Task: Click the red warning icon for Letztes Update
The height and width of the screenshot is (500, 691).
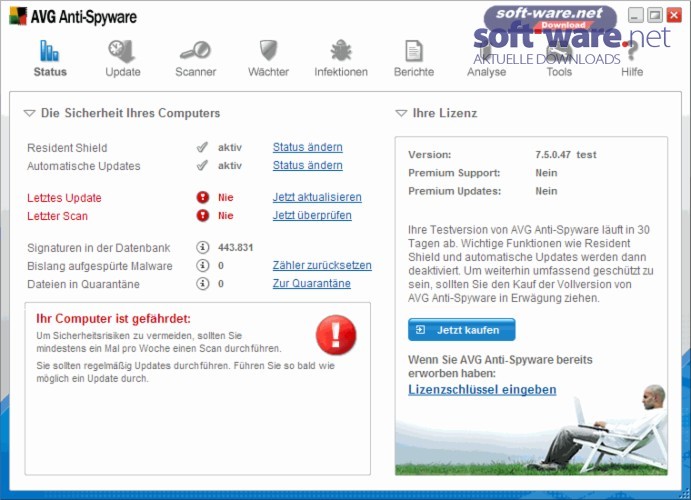Action: tap(203, 197)
